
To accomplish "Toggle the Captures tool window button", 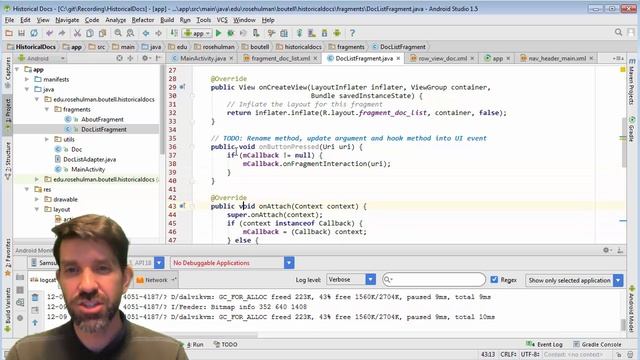I will tap(8, 72).
